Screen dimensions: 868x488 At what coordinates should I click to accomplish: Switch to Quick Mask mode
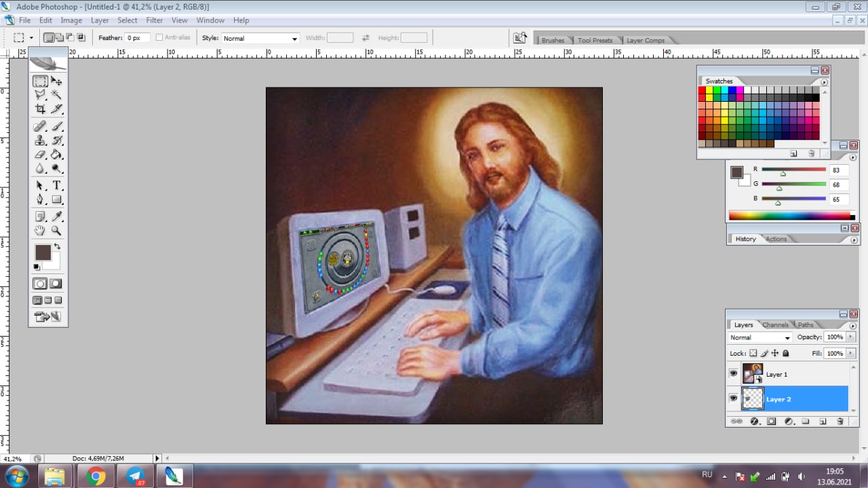pyautogui.click(x=56, y=284)
